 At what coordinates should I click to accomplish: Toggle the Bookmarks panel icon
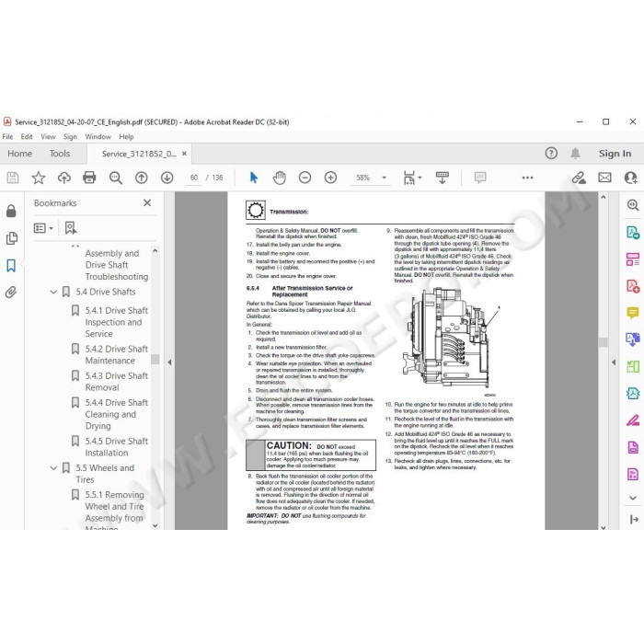click(x=11, y=265)
